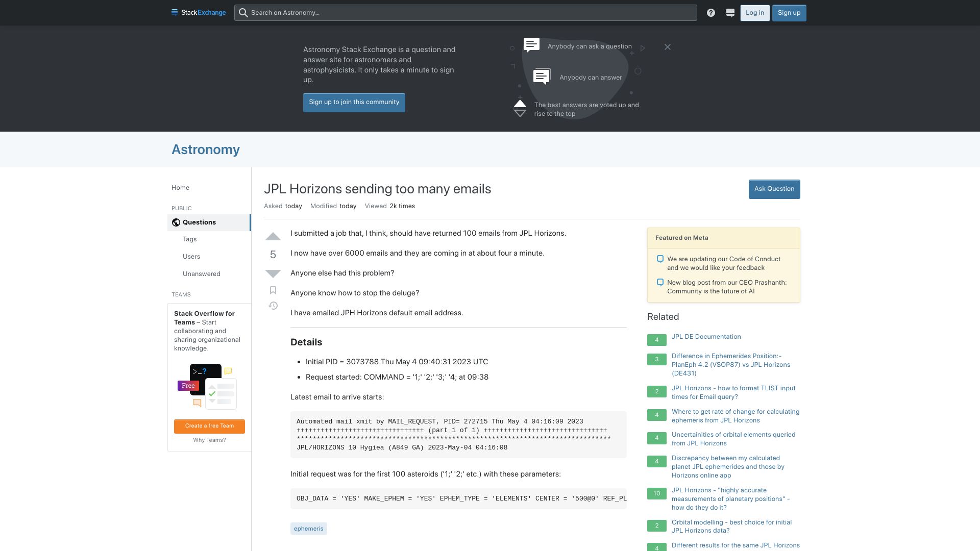Open the Code of Conduct feedback post

pyautogui.click(x=724, y=263)
